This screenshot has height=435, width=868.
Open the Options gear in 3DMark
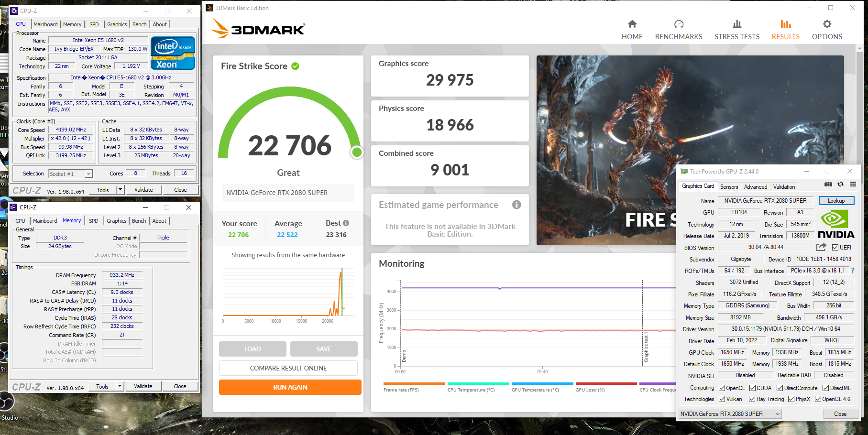click(x=826, y=24)
